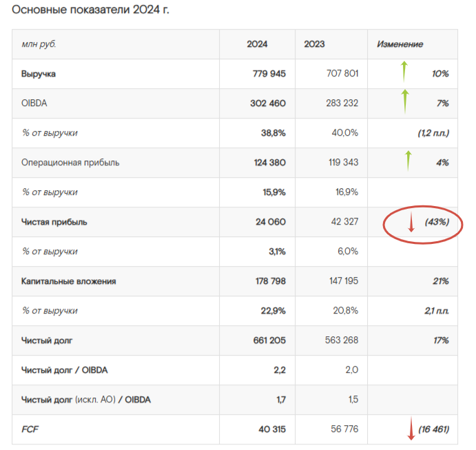Select the 'Выручка' row label
476x450 pixels.
39,74
